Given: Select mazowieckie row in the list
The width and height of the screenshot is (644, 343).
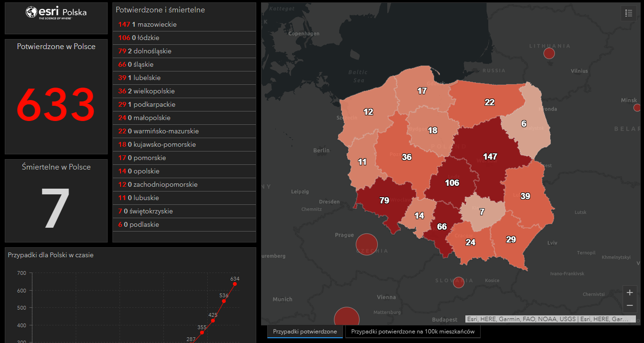Looking at the screenshot, I should point(184,24).
